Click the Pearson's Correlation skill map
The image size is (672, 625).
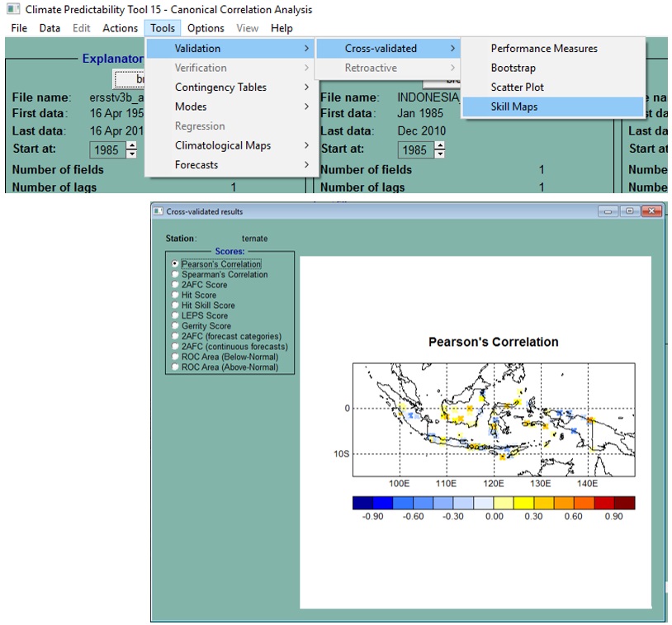494,419
